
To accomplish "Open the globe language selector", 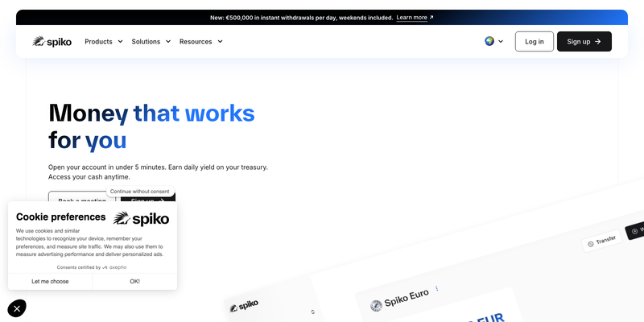I will 493,41.
